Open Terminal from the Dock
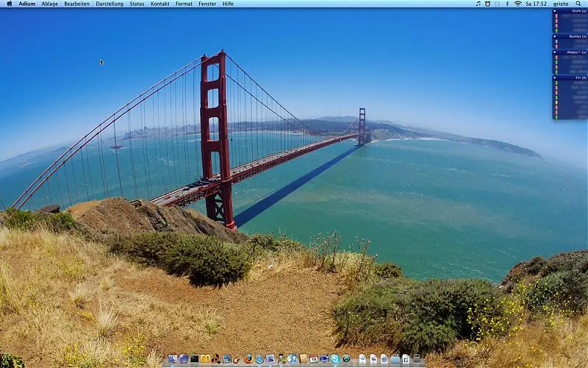Screen dimensions: 588x368 (x=194, y=359)
